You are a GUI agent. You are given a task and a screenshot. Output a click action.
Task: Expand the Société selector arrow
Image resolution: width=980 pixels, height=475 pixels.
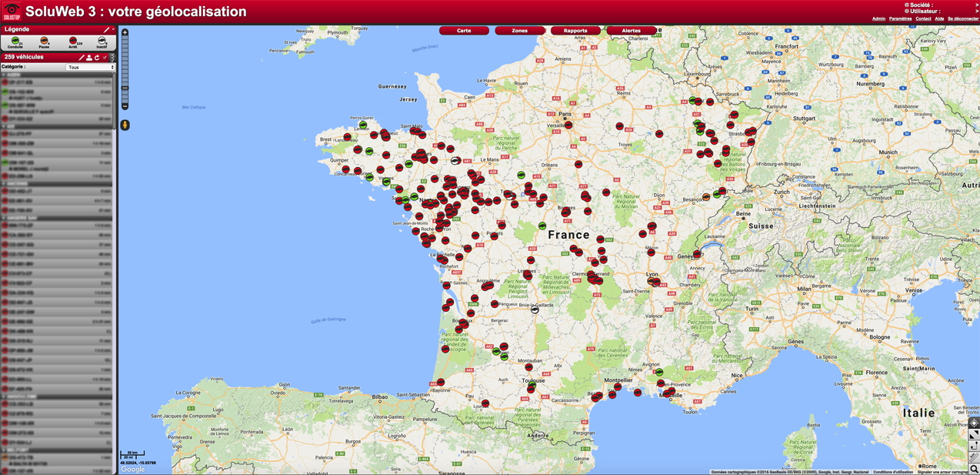point(977,5)
